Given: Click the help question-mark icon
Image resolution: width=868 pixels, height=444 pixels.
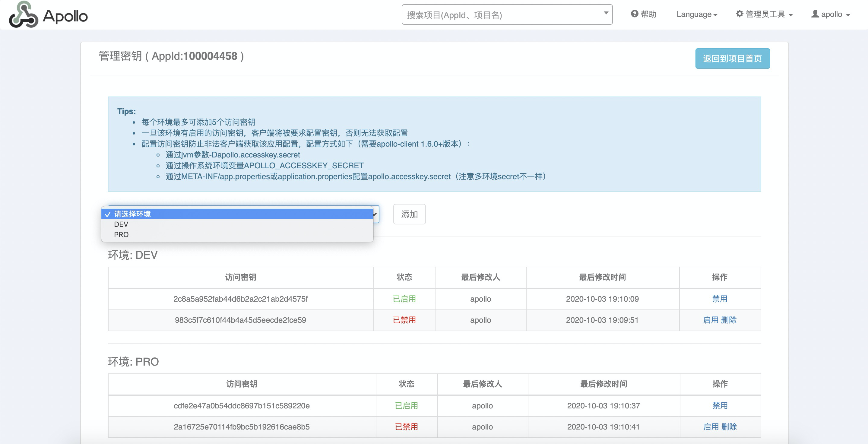Looking at the screenshot, I should pos(634,14).
